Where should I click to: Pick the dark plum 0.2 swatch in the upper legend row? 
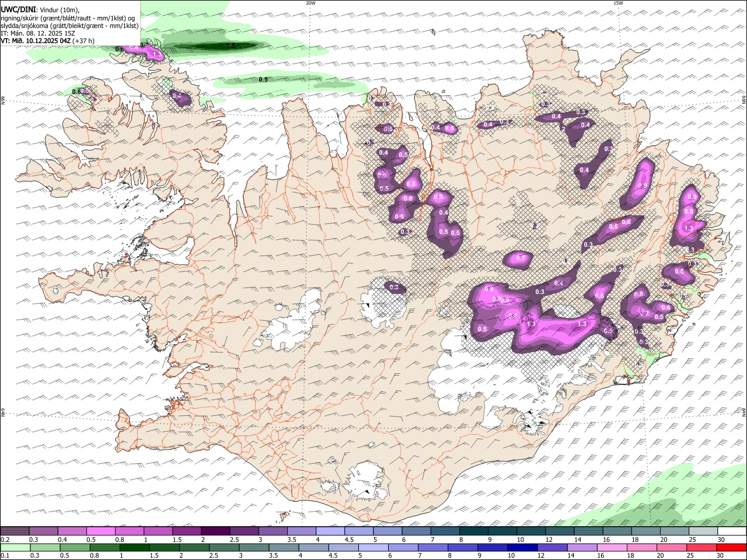click(15, 531)
